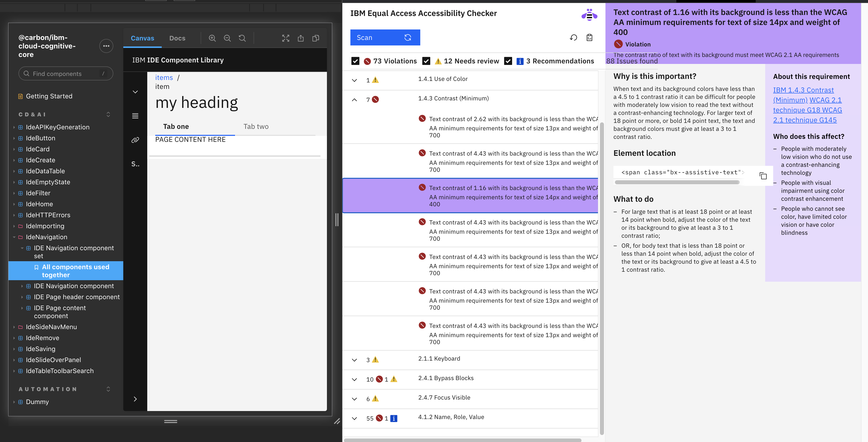Click the link icon in IDE side nav

(x=135, y=140)
